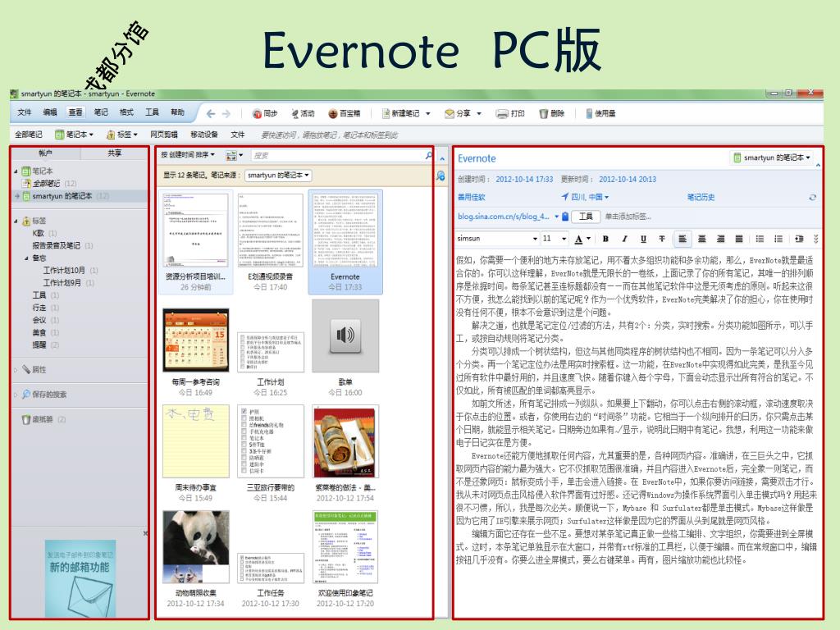Center align text in editor

point(702,239)
